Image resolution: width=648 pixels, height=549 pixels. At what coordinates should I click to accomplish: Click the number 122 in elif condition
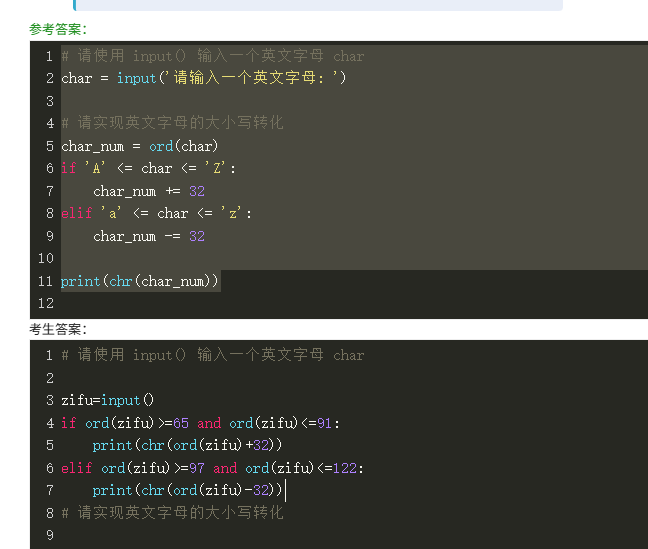345,468
